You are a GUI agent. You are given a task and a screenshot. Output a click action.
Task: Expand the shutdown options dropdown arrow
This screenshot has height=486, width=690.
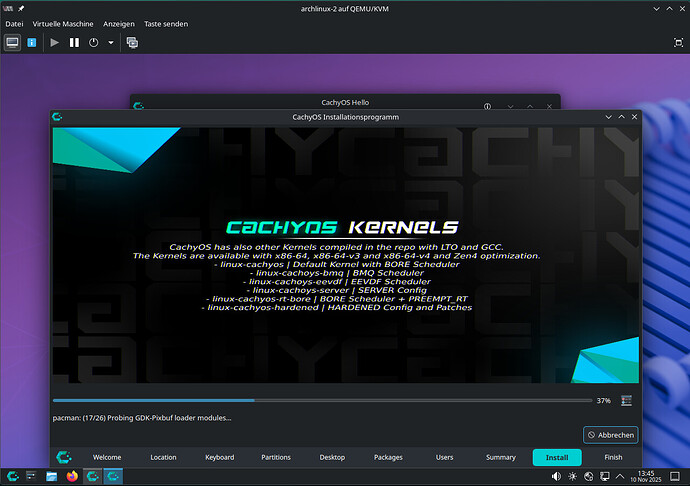pos(111,43)
